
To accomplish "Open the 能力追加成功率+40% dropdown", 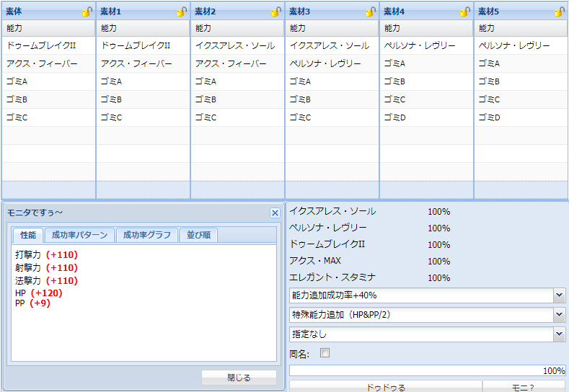I will (x=559, y=295).
